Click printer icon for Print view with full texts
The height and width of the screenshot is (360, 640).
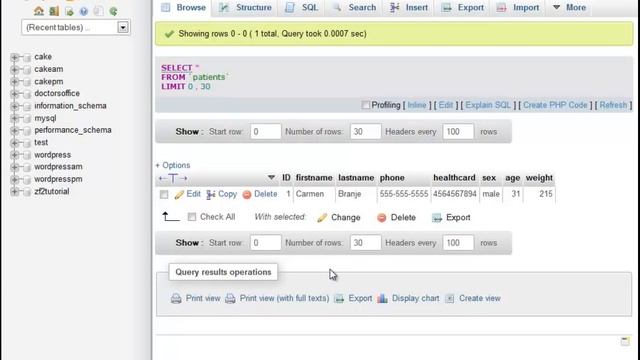pyautogui.click(x=230, y=298)
